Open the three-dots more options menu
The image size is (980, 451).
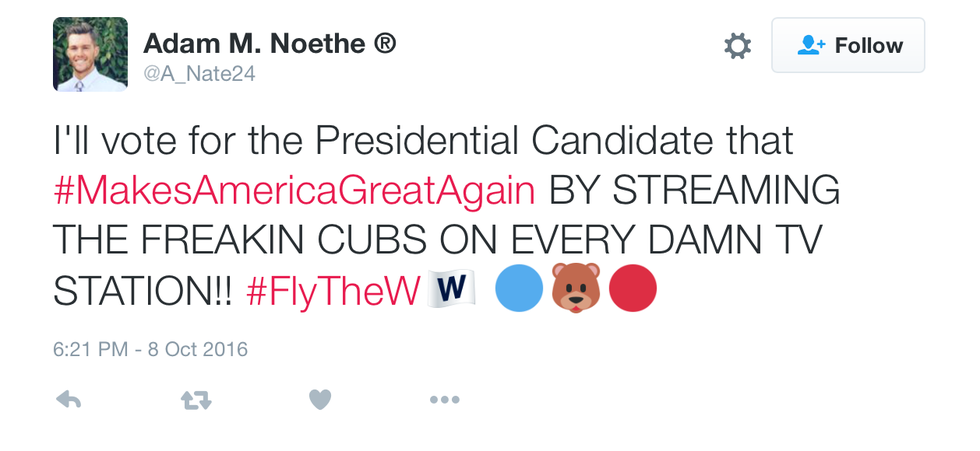pyautogui.click(x=444, y=399)
